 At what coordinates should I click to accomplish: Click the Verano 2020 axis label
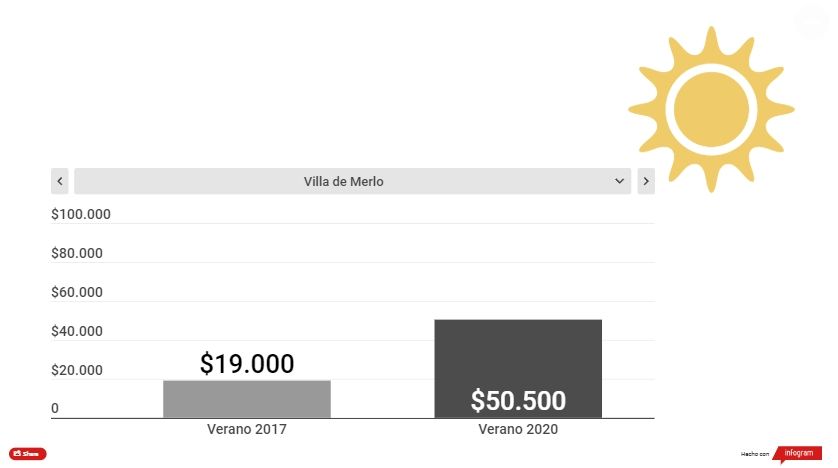tap(518, 429)
